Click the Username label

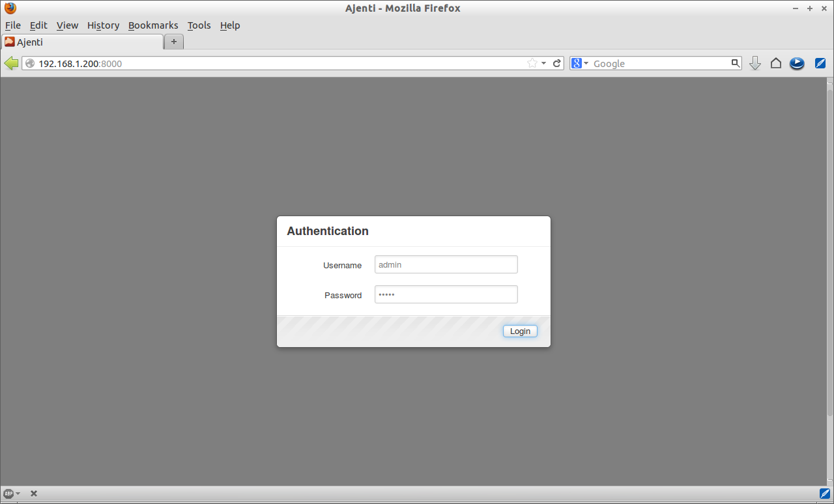[x=342, y=265]
